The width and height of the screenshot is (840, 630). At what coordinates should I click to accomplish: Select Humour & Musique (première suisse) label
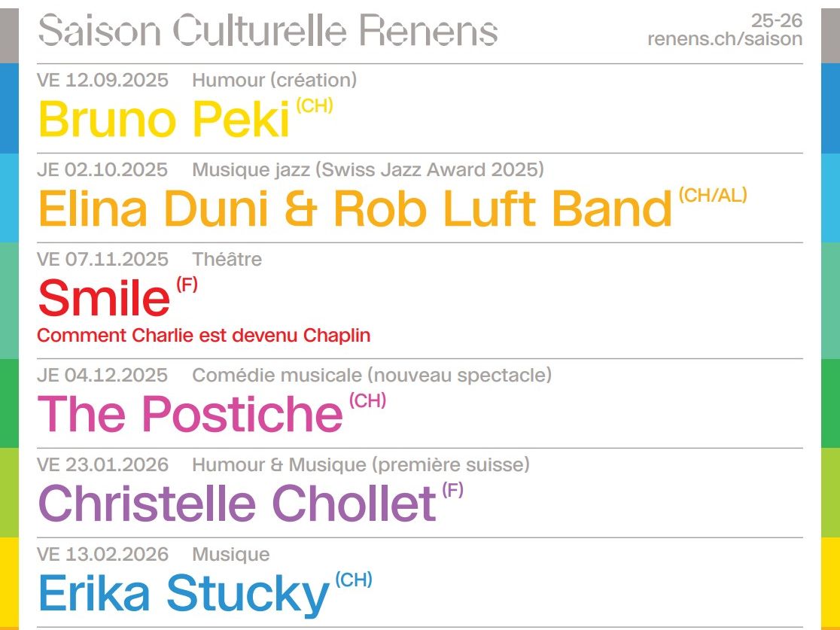pos(361,465)
